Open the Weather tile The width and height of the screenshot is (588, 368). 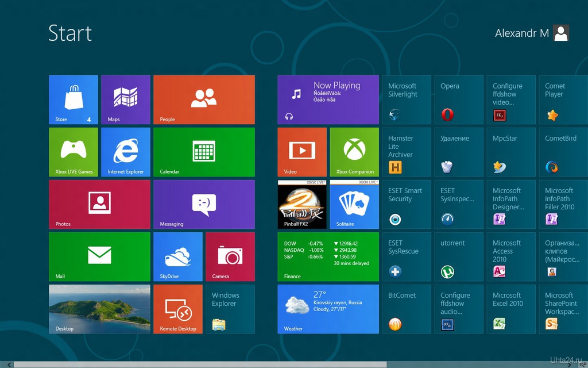328,309
